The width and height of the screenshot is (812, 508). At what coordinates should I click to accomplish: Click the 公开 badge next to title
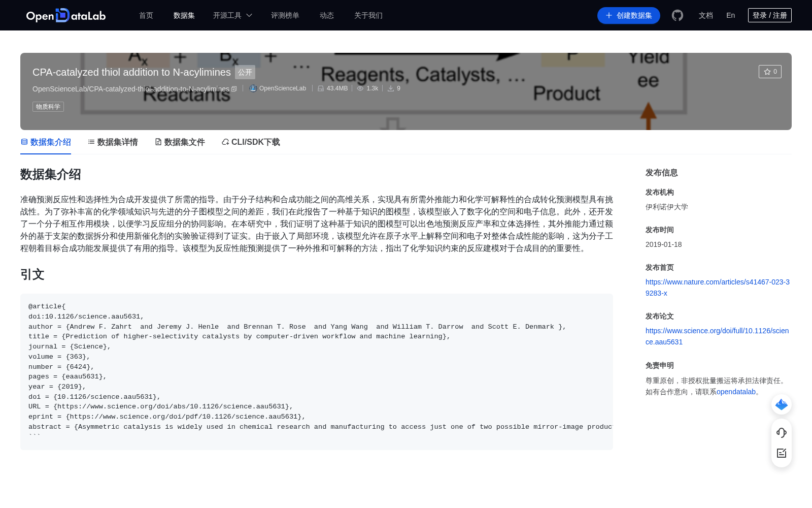[x=245, y=72]
